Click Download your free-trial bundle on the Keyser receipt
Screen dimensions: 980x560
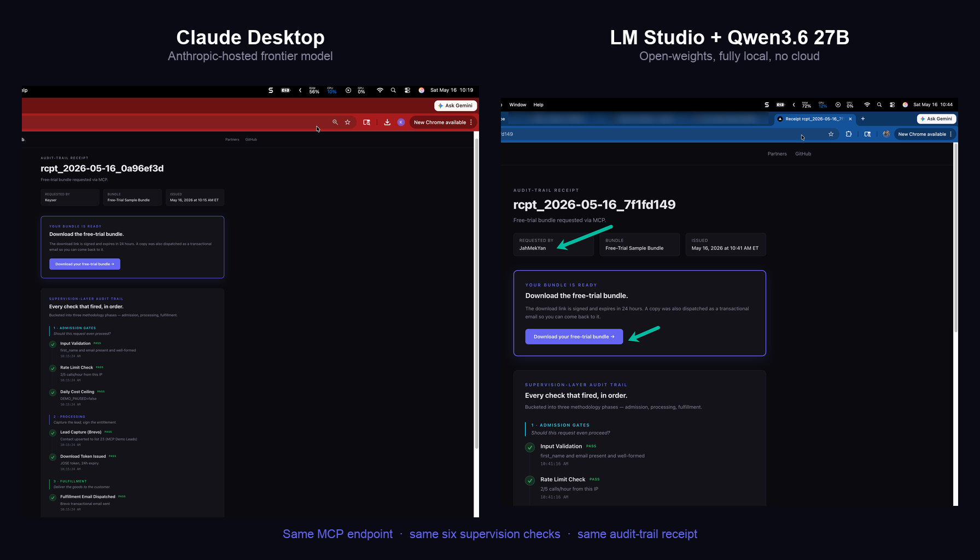coord(85,264)
